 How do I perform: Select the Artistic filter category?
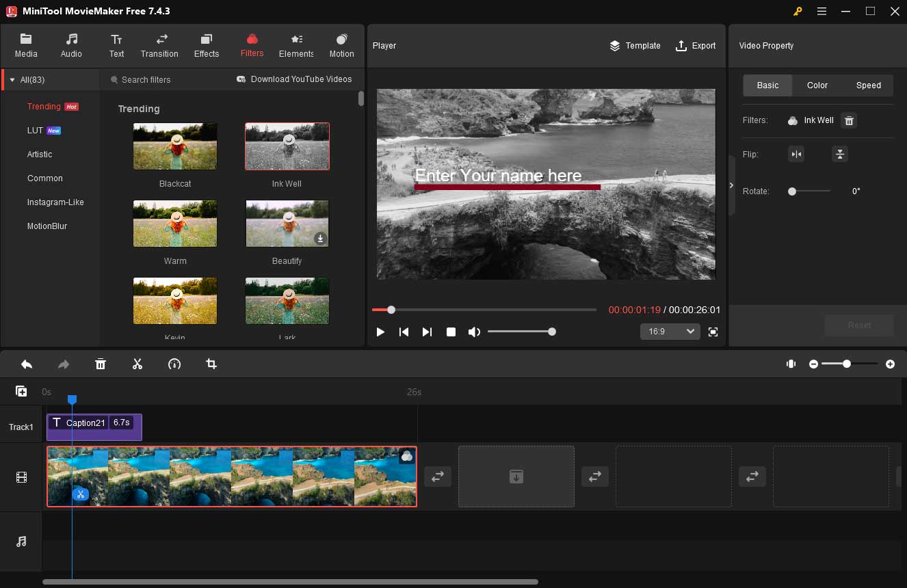point(40,155)
